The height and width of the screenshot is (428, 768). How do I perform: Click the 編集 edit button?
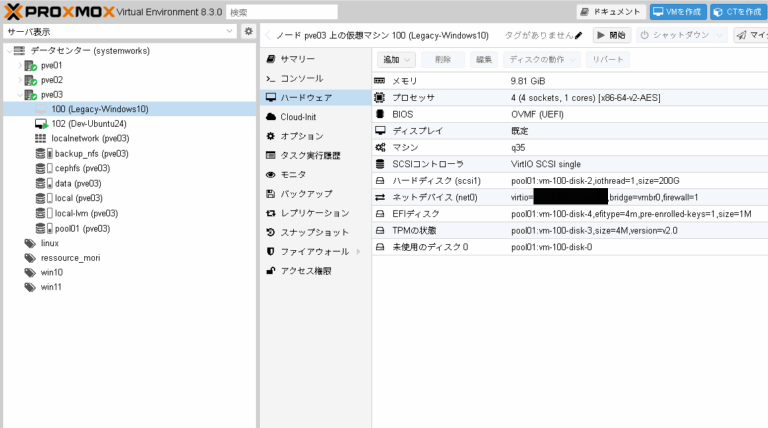484,60
